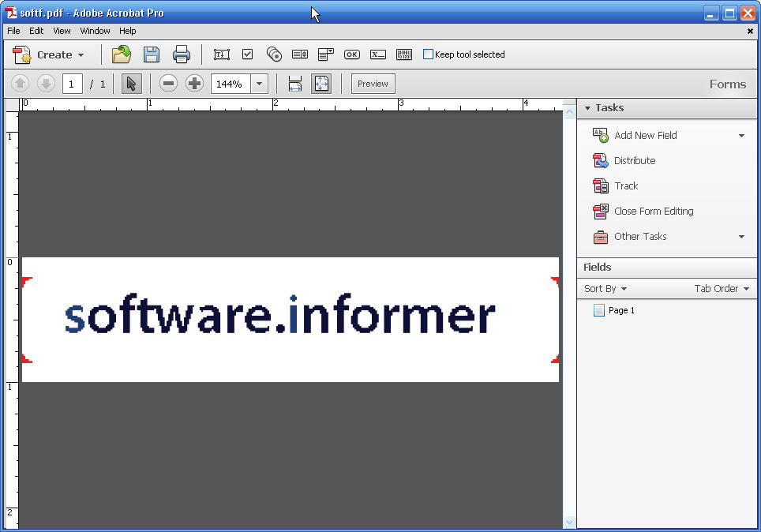Viewport: 761px width, 532px height.
Task: Click the Other Tasks label
Action: tap(640, 236)
